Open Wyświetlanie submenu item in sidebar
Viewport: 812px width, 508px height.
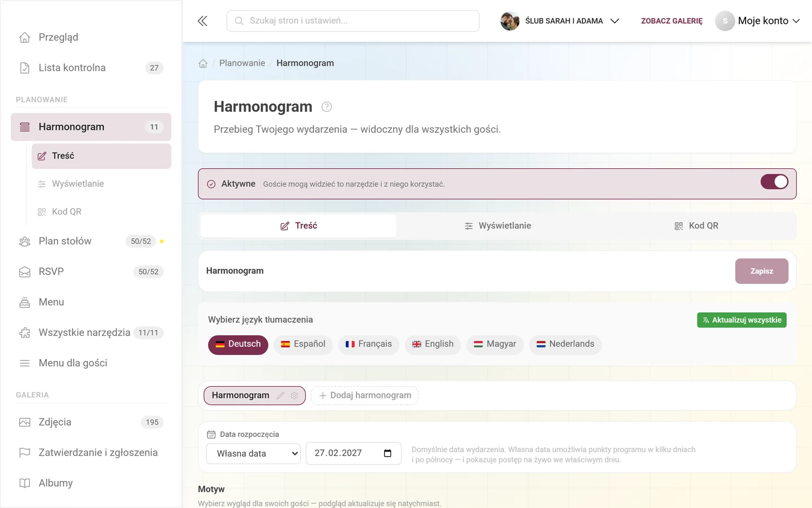(101, 184)
